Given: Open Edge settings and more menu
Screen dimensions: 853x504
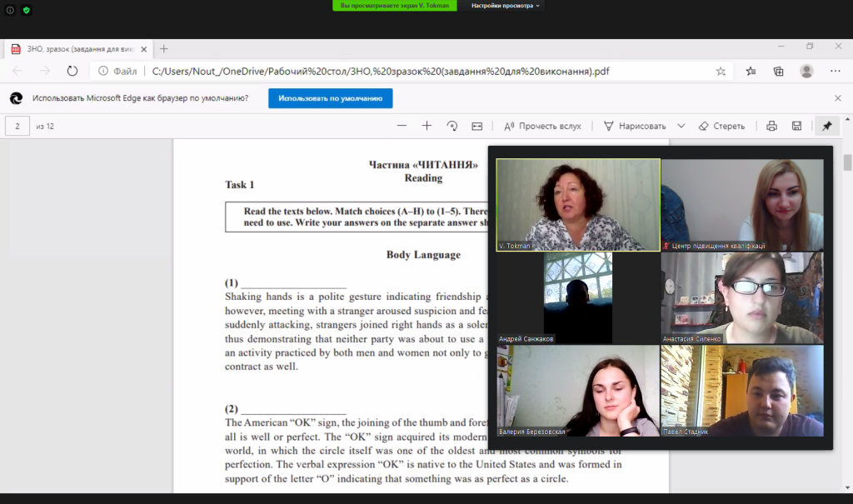Looking at the screenshot, I should pyautogui.click(x=836, y=72).
